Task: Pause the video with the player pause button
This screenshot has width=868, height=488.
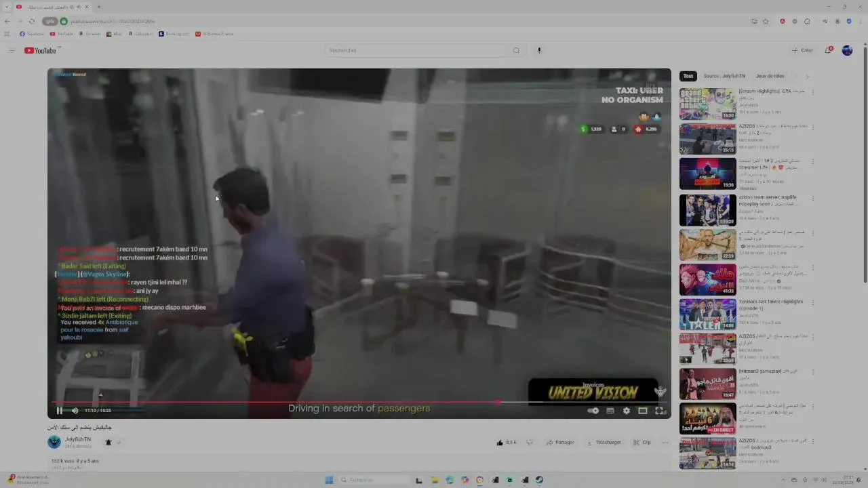Action: click(x=60, y=410)
